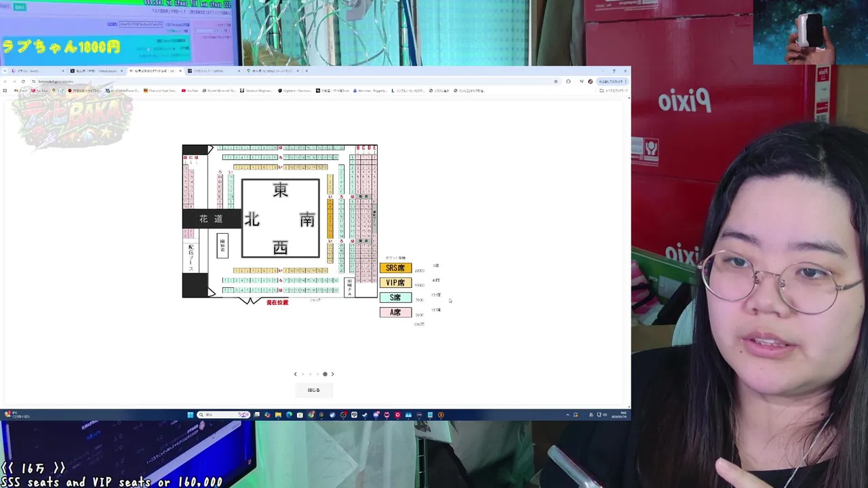This screenshot has height=488, width=868.
Task: Click the A席 legend box
Action: (395, 312)
